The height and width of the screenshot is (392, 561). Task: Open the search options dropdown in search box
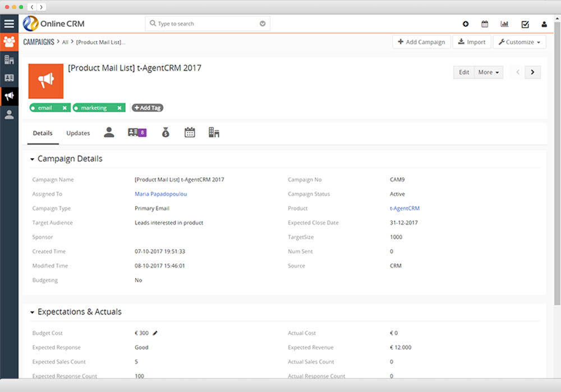263,24
